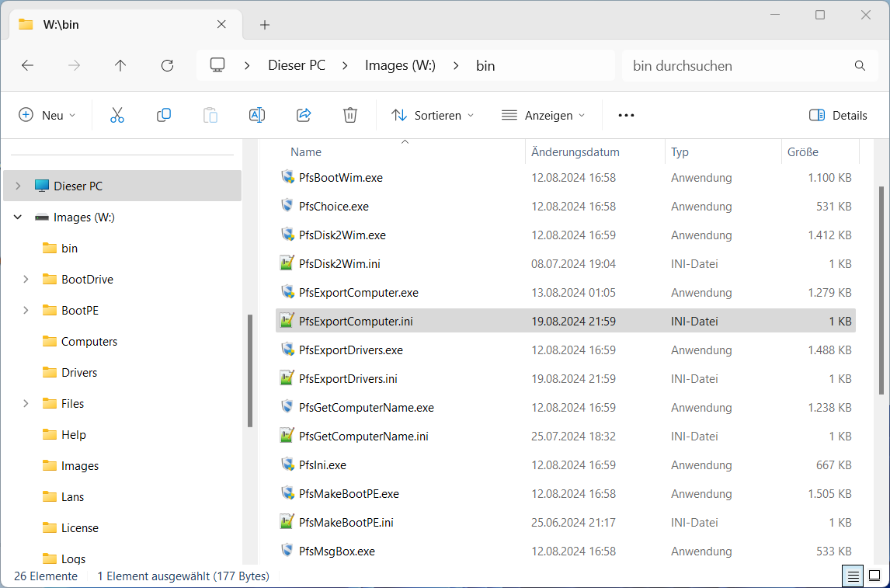The height and width of the screenshot is (588, 890).
Task: Click the Rename icon in toolbar
Action: (257, 115)
